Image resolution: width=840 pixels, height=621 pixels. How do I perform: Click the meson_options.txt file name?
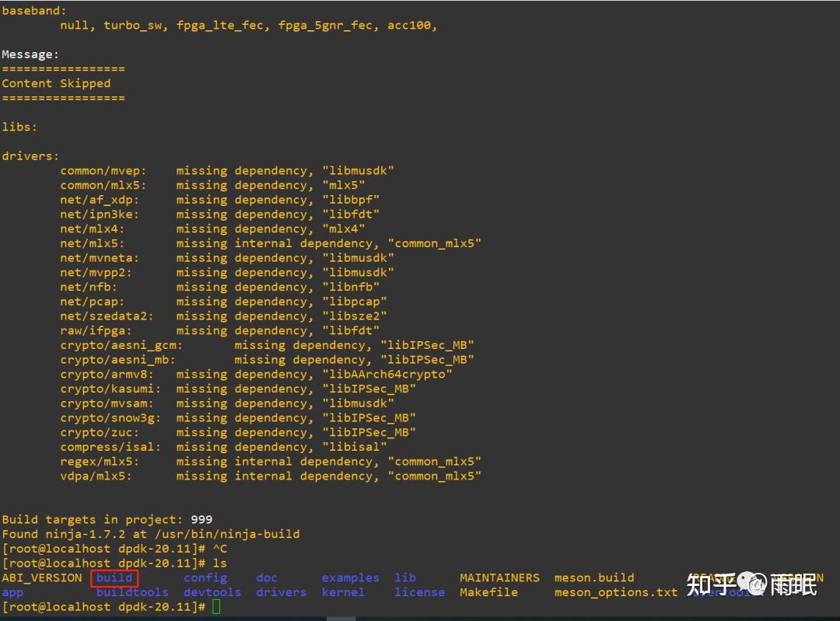point(616,592)
